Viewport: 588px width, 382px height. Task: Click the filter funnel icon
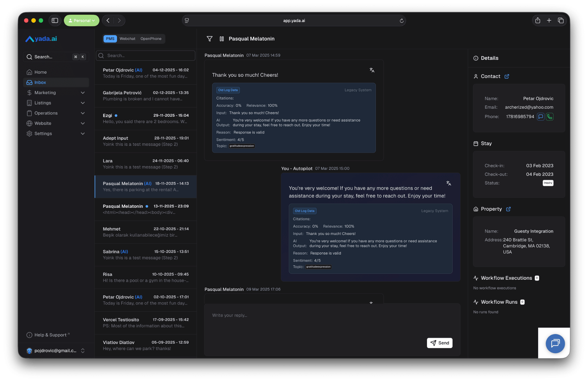[x=210, y=39]
